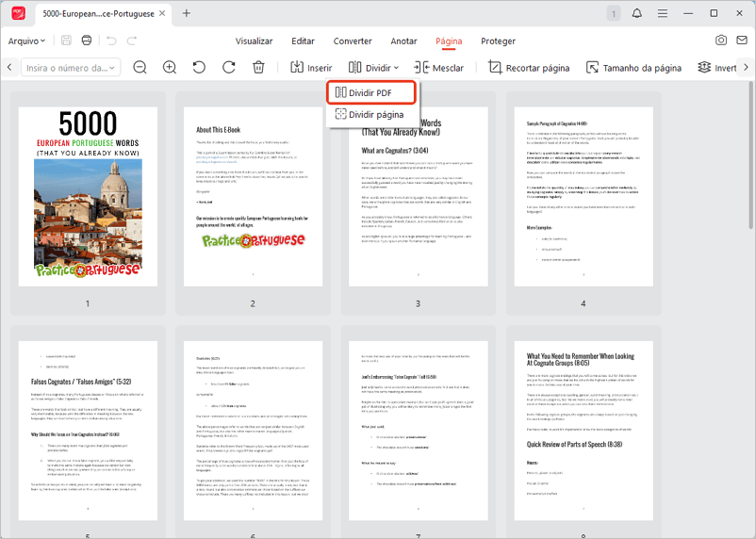Select the Página tab
Image resolution: width=756 pixels, height=539 pixels.
[449, 41]
